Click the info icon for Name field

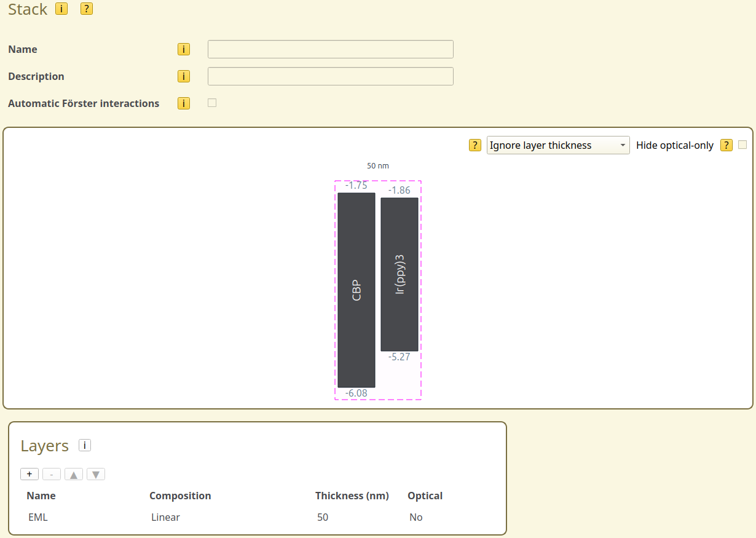pos(183,49)
